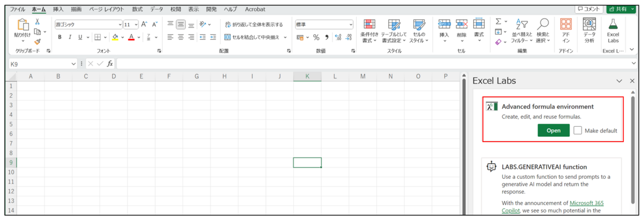This screenshot has width=644, height=220.
Task: Click the red font color A swatch
Action: tap(131, 37)
